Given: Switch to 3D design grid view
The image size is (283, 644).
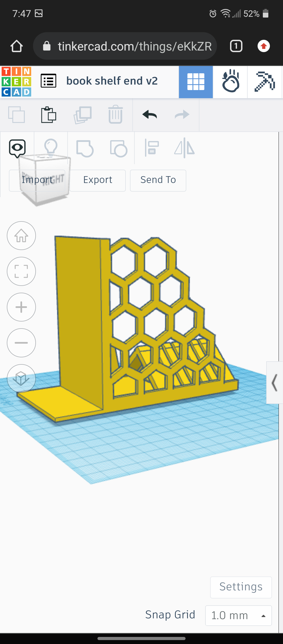Looking at the screenshot, I should tap(196, 82).
